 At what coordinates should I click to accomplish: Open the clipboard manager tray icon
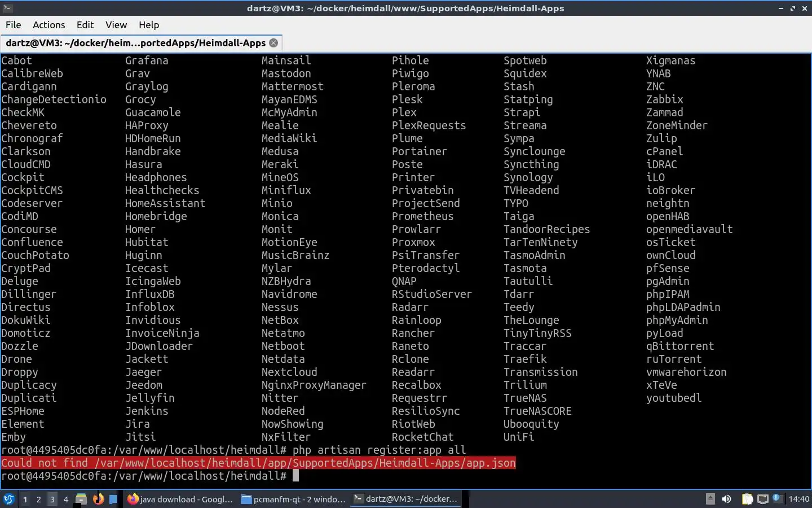tap(747, 499)
